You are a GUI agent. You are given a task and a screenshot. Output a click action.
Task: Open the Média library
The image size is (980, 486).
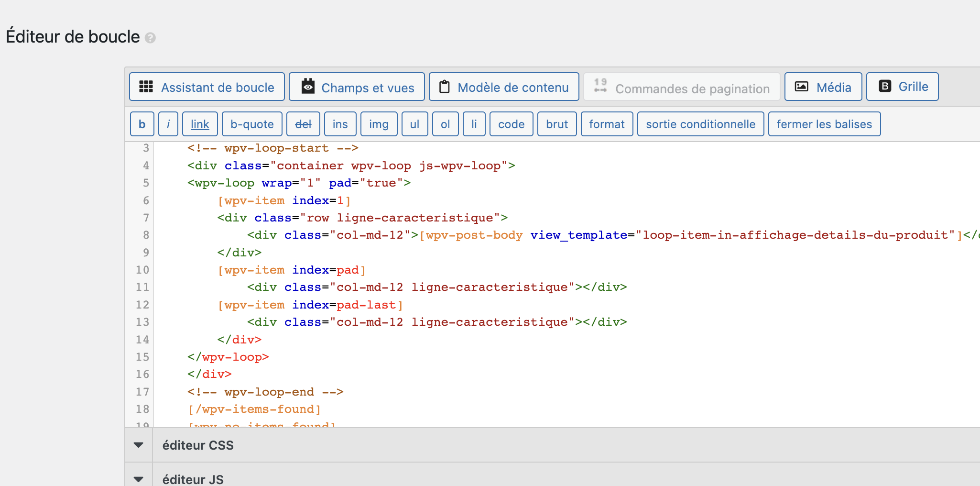(823, 87)
